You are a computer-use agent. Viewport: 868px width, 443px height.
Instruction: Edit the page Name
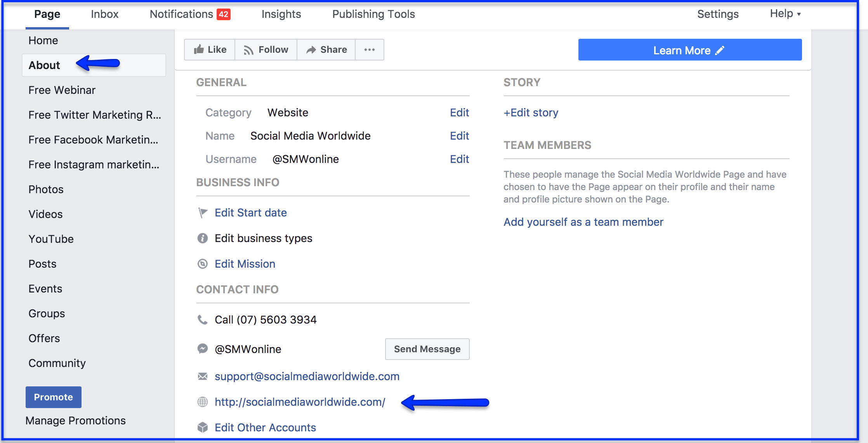point(460,136)
